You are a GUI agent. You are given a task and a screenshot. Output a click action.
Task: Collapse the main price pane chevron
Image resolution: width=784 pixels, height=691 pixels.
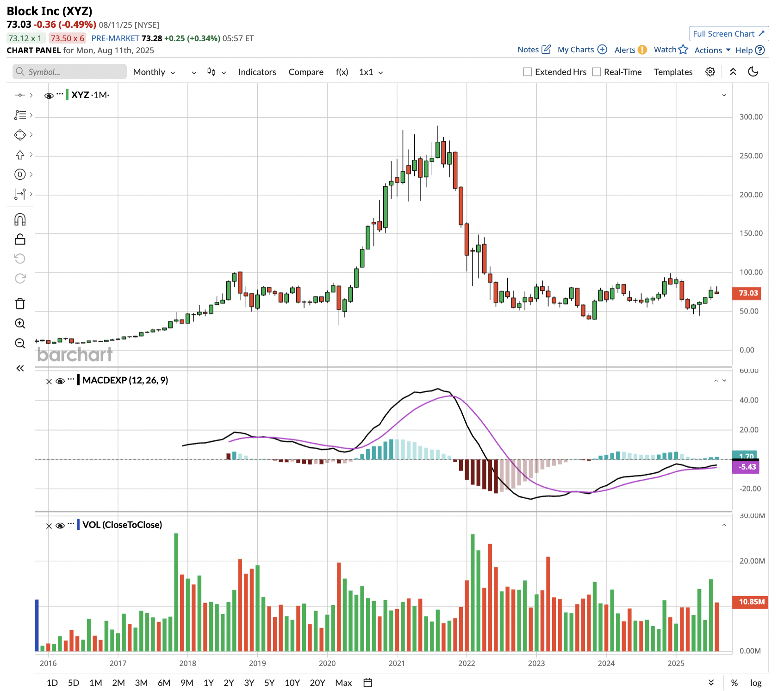pyautogui.click(x=724, y=95)
